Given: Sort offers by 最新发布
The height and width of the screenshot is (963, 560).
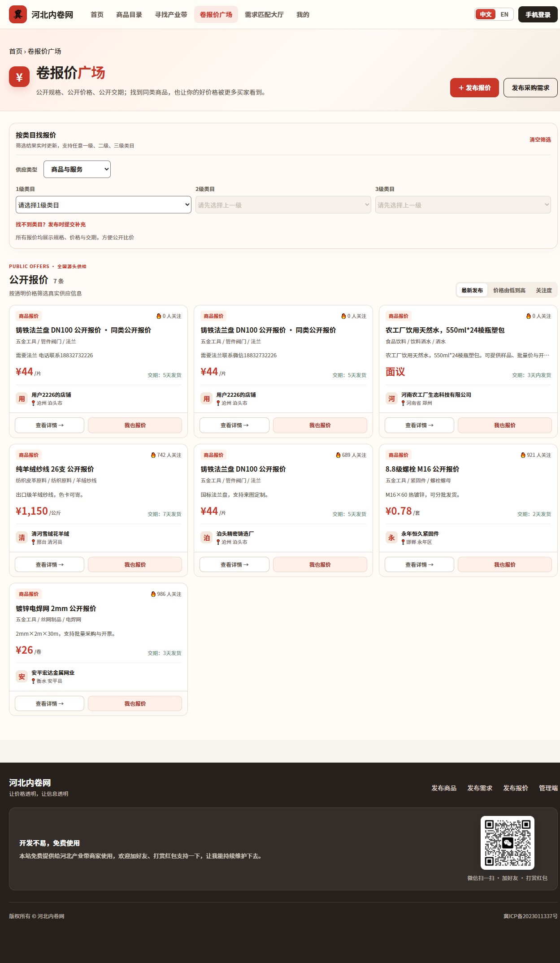Looking at the screenshot, I should 472,290.
